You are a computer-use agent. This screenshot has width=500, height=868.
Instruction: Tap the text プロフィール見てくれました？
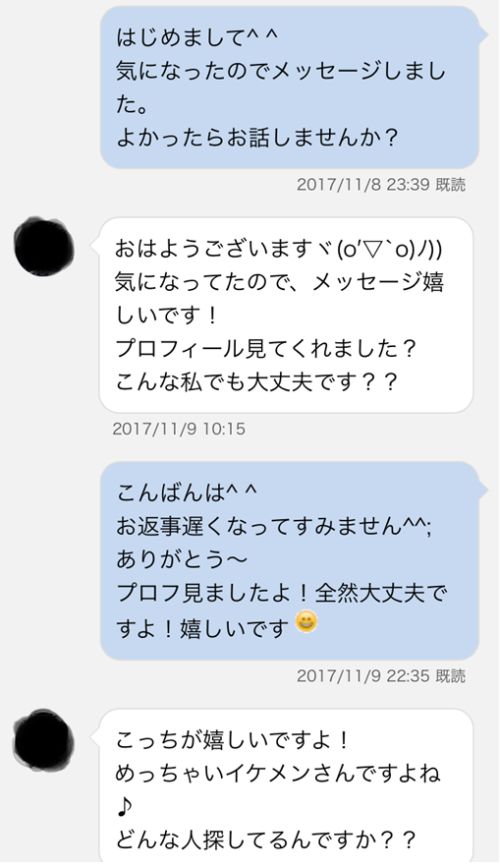pos(265,349)
